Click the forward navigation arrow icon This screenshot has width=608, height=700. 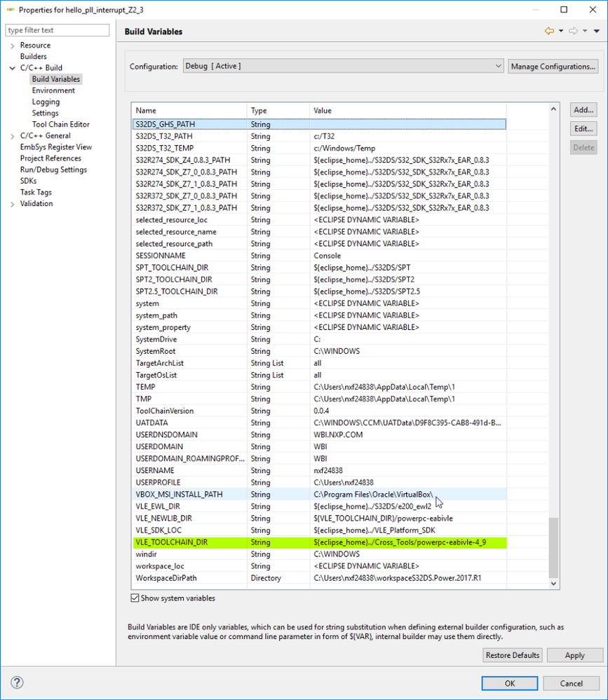click(573, 32)
